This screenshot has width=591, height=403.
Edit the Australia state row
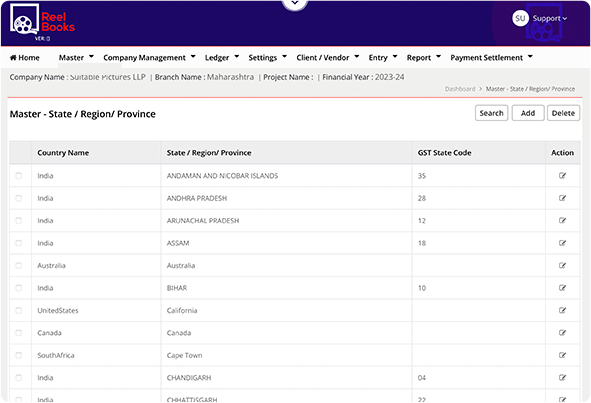coord(562,265)
